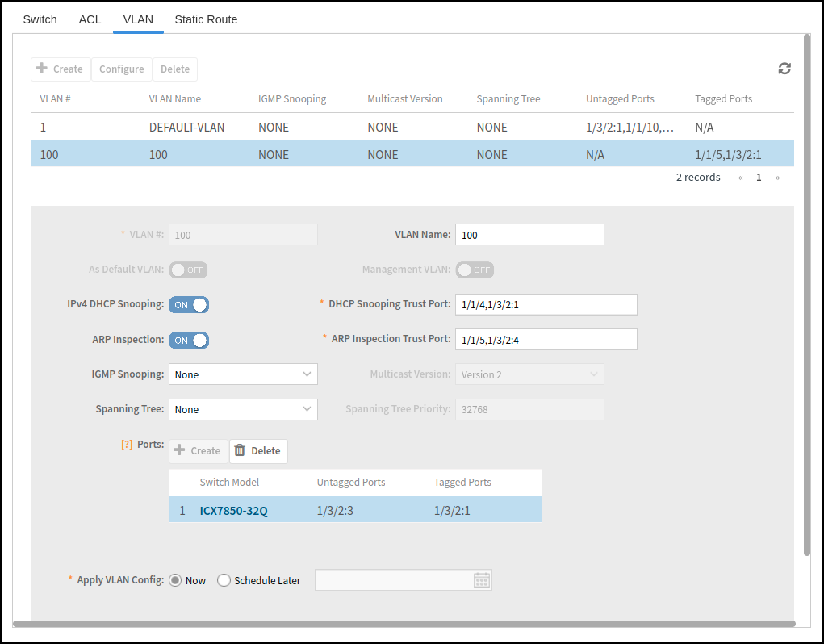Select the DEFAULT-VLAN row
The width and height of the screenshot is (824, 644).
click(x=412, y=128)
